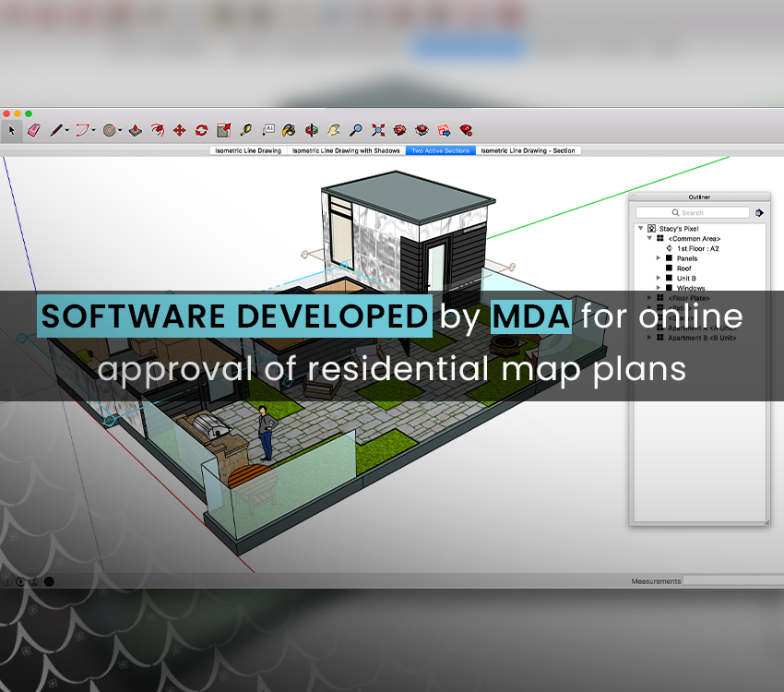784x692 pixels.
Task: Click the Zoom Extents tool
Action: tap(377, 130)
